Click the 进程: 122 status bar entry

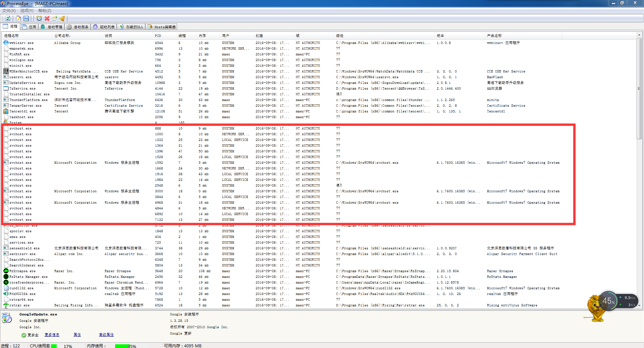[10, 346]
